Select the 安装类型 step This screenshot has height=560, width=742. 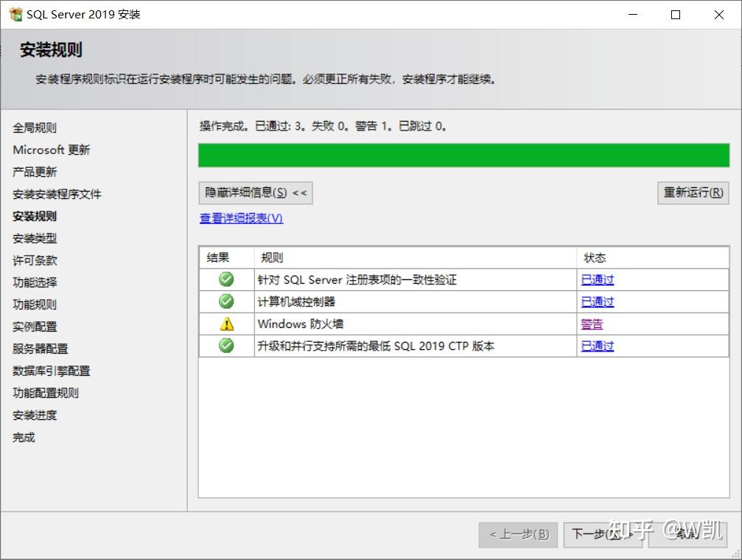(x=35, y=238)
